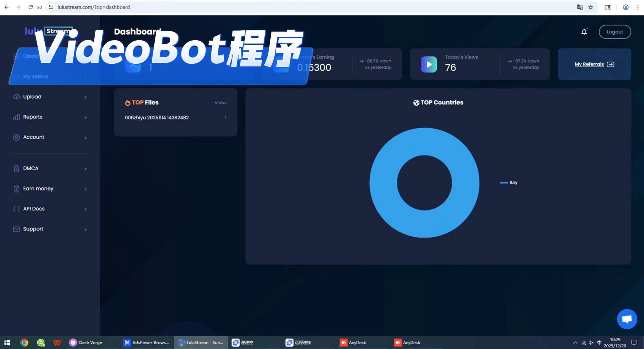Open Reports in the sidebar

pos(50,117)
